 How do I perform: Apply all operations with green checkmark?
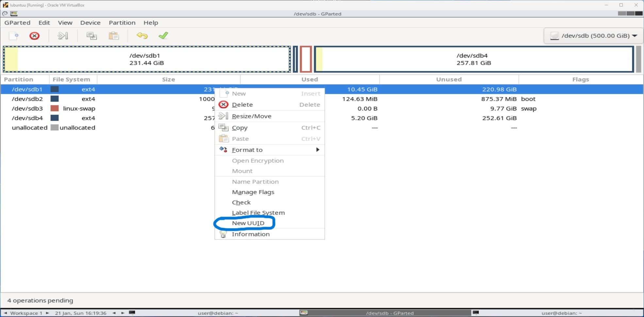pyautogui.click(x=163, y=36)
